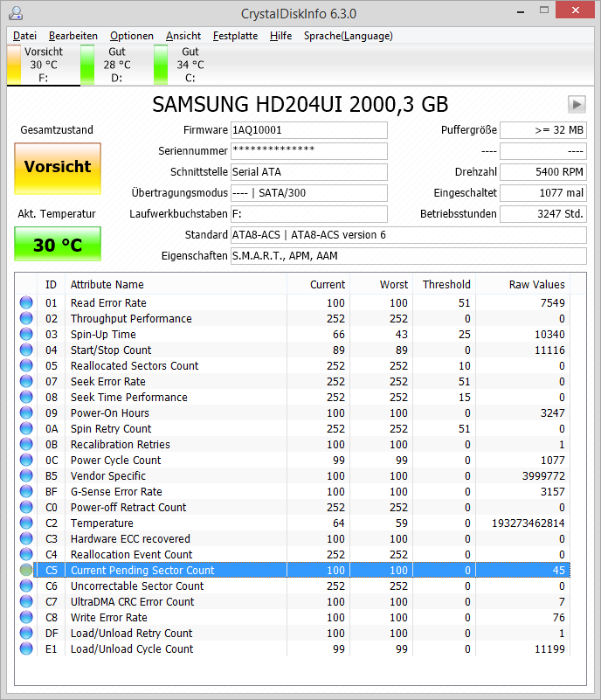This screenshot has height=700, width=601.
Task: Click status orb for Spin Retry Count
Action: point(26,428)
